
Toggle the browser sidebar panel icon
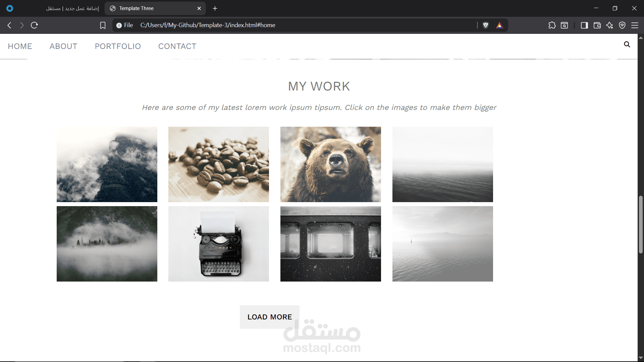(584, 25)
